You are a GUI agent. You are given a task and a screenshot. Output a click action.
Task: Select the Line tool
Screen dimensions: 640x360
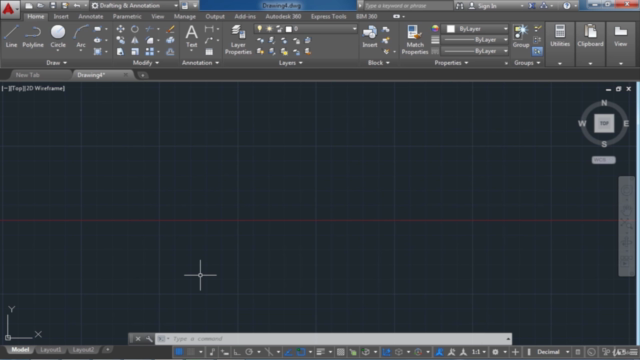pos(11,36)
